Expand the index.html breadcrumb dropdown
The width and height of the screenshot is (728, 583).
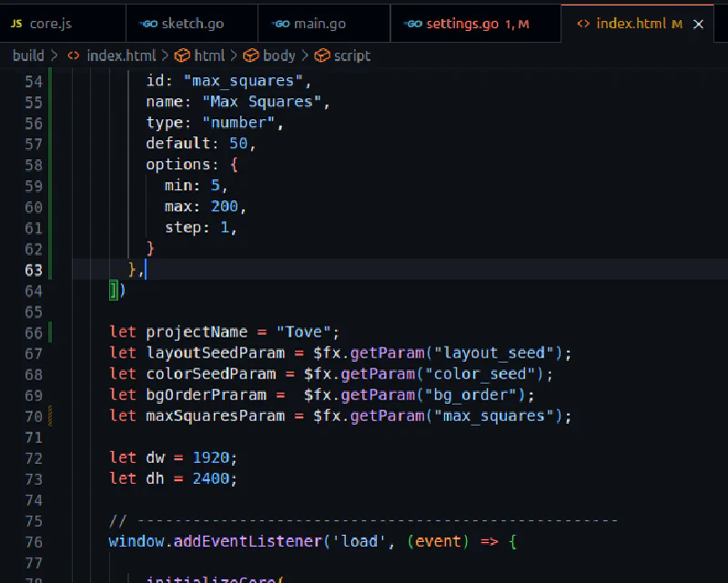121,55
